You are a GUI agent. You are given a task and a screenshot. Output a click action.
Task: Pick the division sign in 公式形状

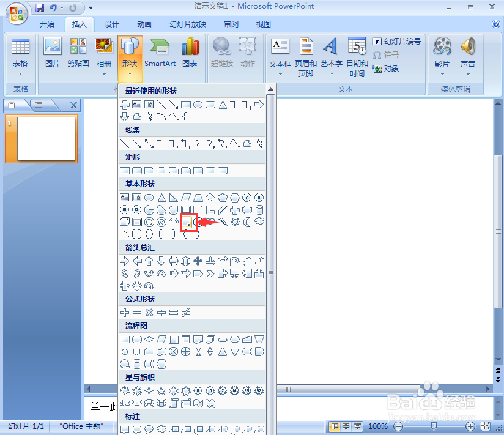161,312
